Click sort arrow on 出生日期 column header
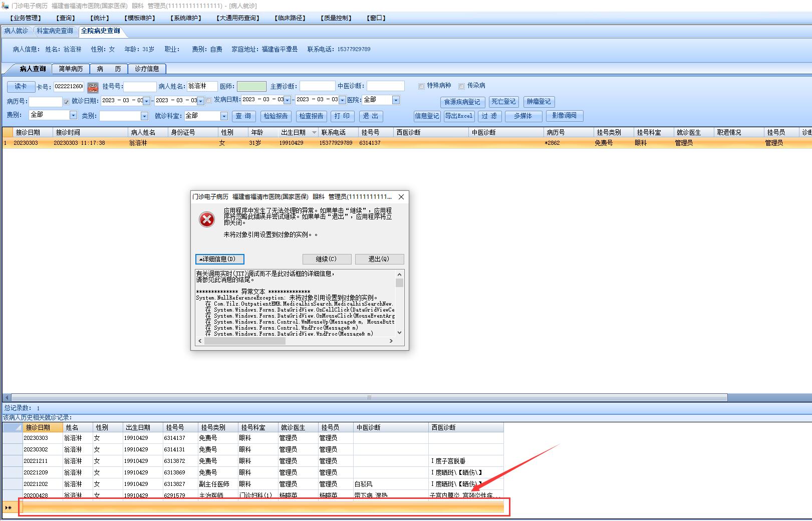Screen dimensions: 812x521 [314, 133]
